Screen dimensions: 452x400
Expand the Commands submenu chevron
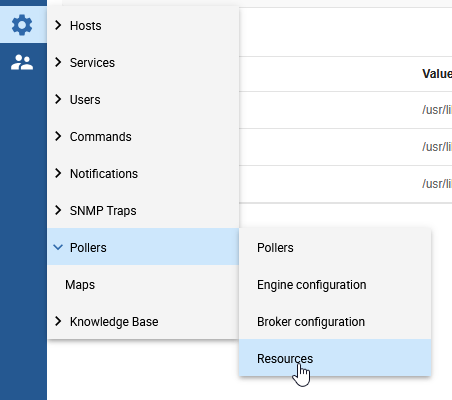pos(58,136)
